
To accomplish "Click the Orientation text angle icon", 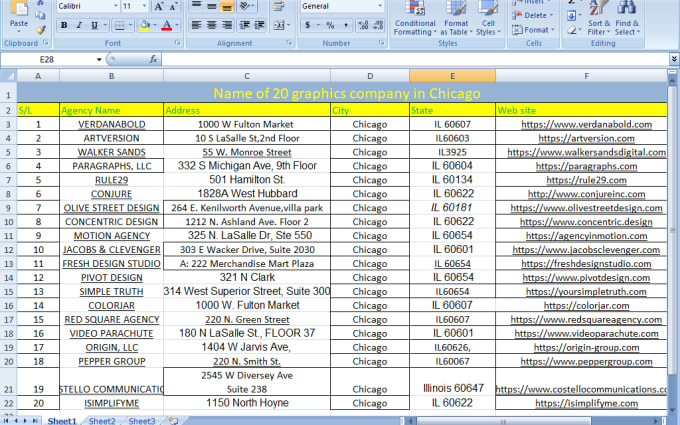I will pyautogui.click(x=247, y=6).
